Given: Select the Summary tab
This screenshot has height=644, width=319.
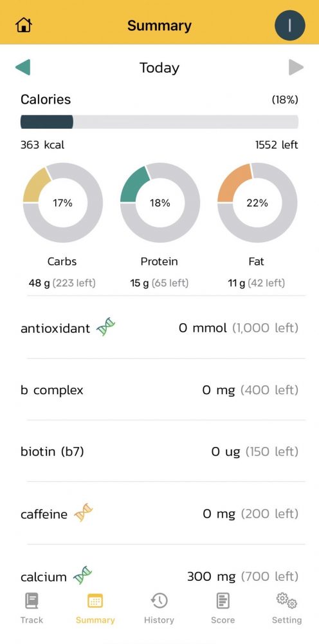Looking at the screenshot, I should pos(95,609).
